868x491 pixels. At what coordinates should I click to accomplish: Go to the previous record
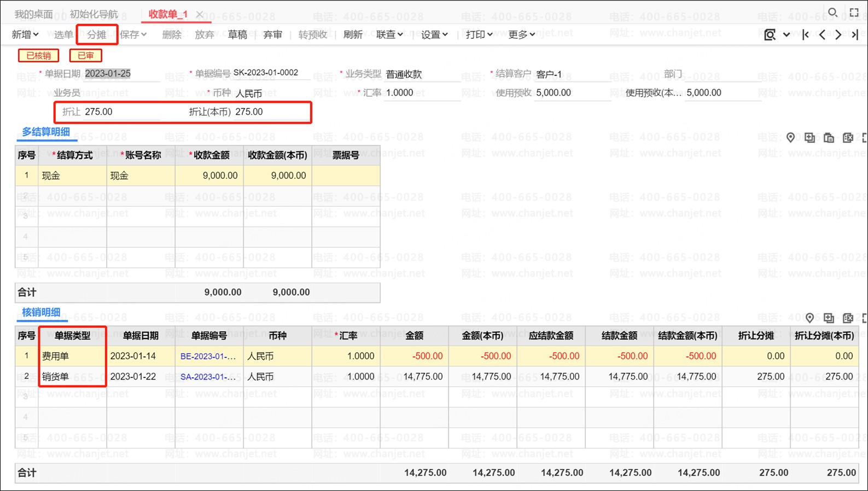pyautogui.click(x=822, y=34)
